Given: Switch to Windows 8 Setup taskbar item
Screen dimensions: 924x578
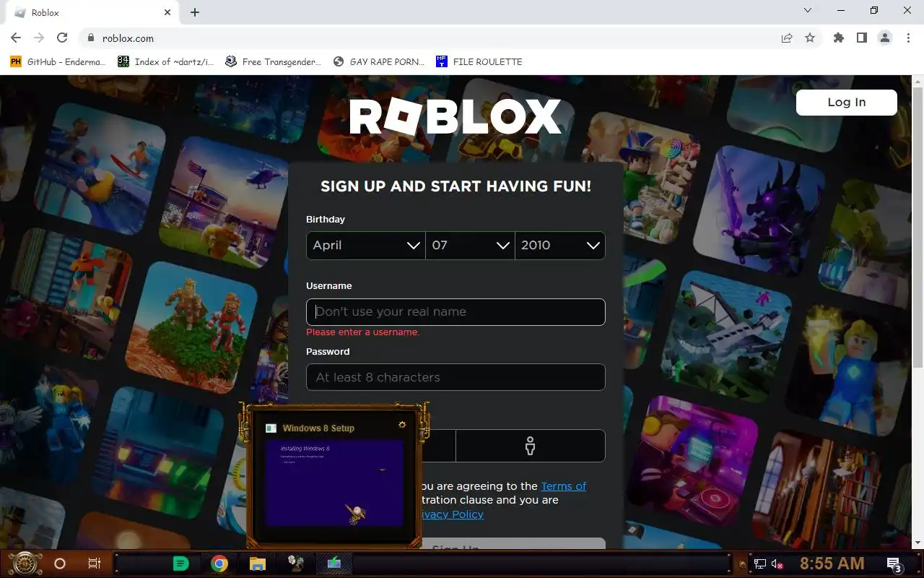Looking at the screenshot, I should pos(334,564).
